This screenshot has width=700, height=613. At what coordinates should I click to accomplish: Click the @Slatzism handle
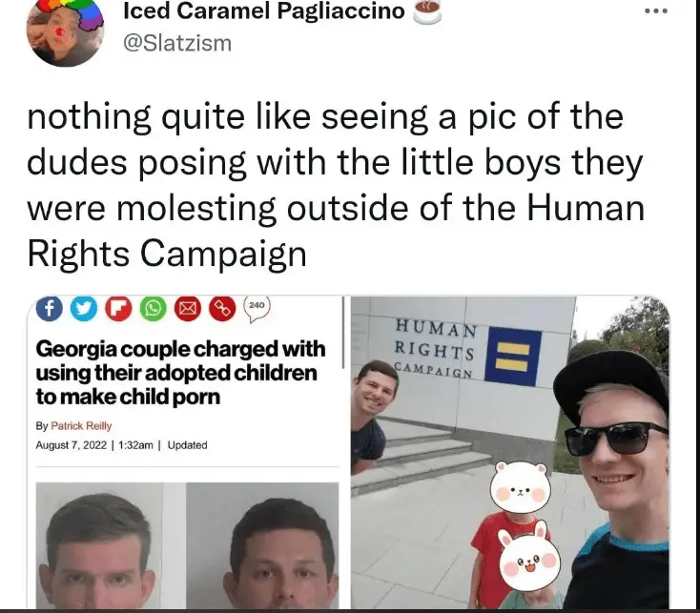[177, 43]
